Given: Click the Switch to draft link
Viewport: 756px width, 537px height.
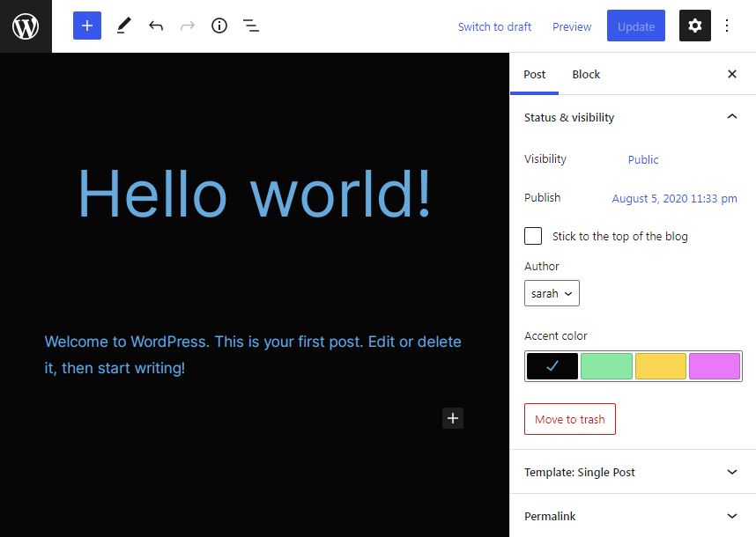Looking at the screenshot, I should pyautogui.click(x=494, y=26).
